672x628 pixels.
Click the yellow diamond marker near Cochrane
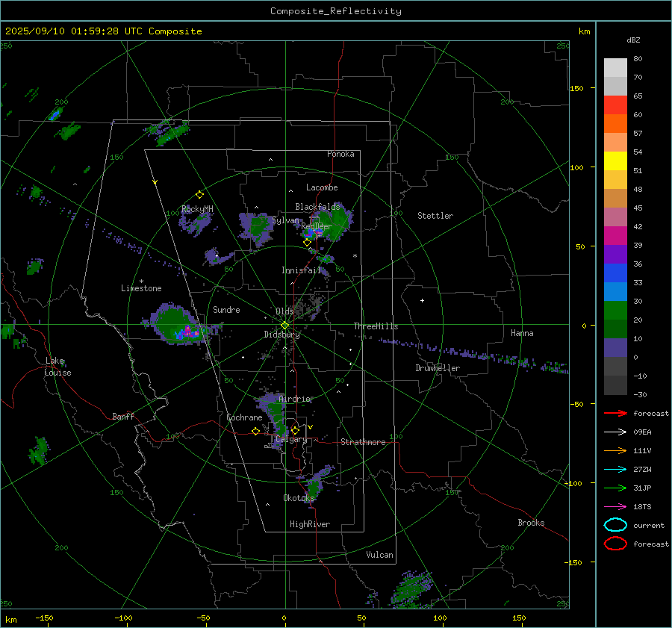256,431
